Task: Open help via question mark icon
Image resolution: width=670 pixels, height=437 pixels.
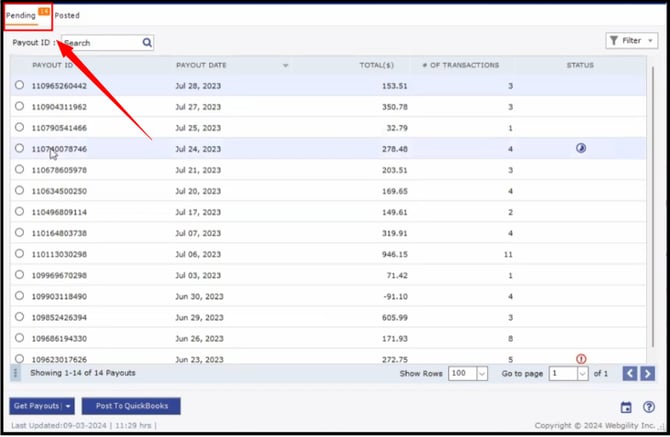Action: pos(649,407)
